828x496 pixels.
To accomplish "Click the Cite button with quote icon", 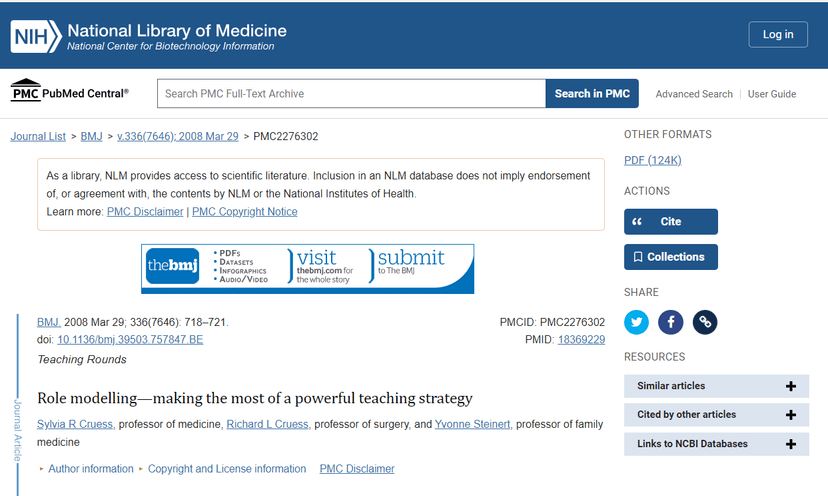I will click(670, 222).
